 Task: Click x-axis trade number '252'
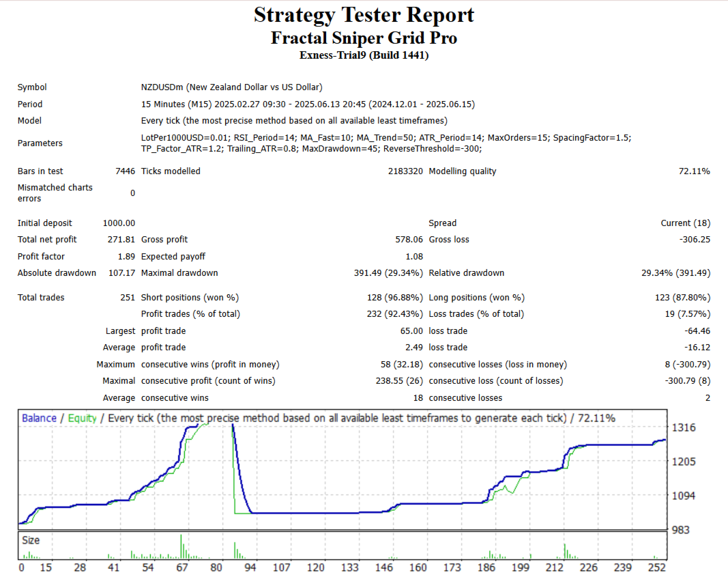(656, 567)
